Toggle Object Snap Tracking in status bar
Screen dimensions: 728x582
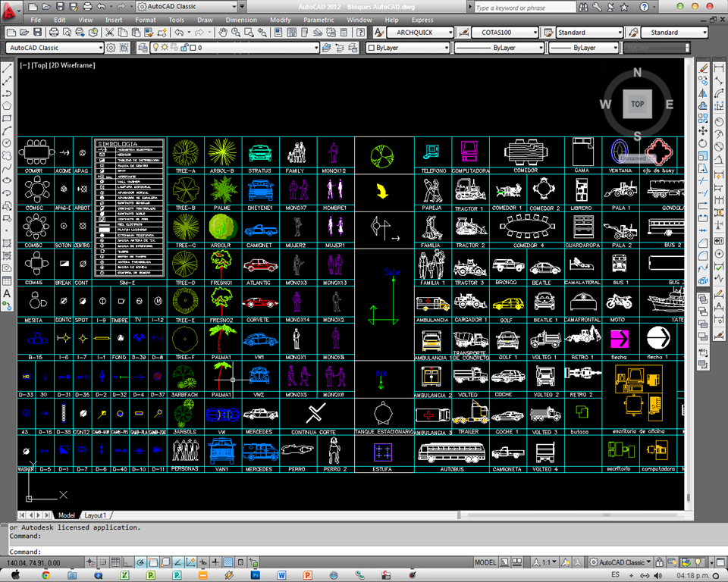click(x=178, y=562)
